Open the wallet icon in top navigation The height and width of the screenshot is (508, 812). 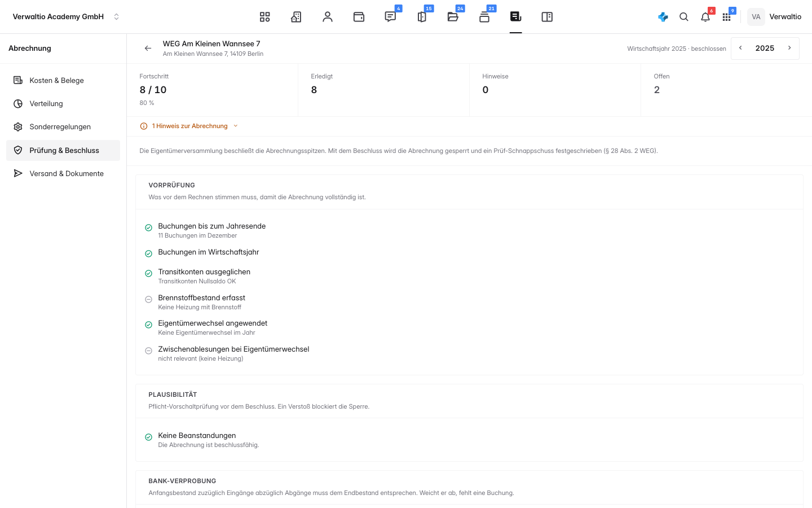click(359, 17)
